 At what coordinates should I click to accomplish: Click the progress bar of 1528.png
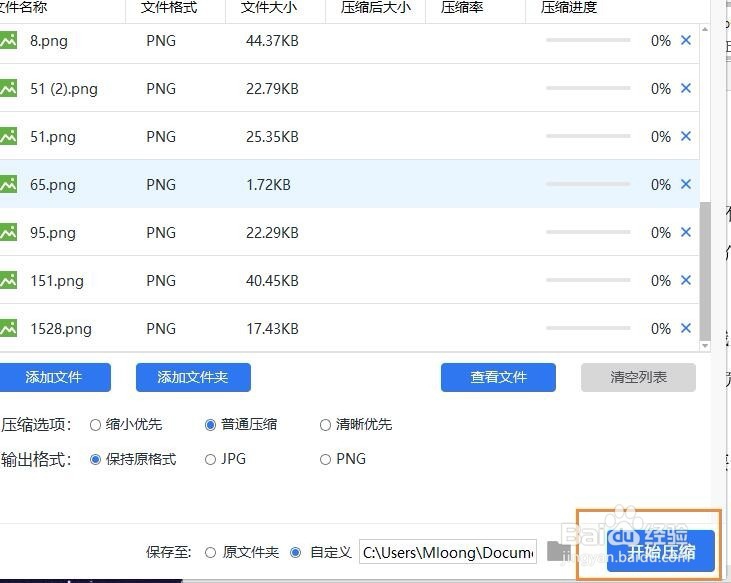(588, 329)
